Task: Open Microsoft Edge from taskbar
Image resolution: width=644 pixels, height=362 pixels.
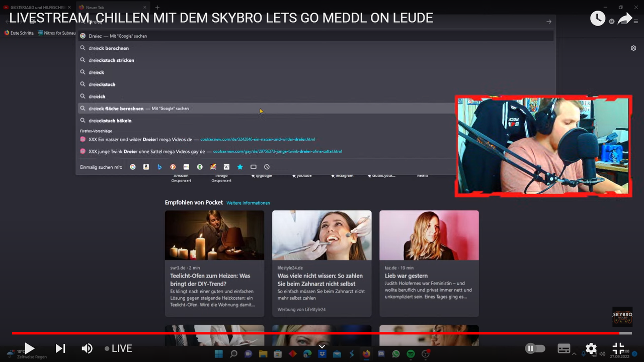Action: (307, 354)
